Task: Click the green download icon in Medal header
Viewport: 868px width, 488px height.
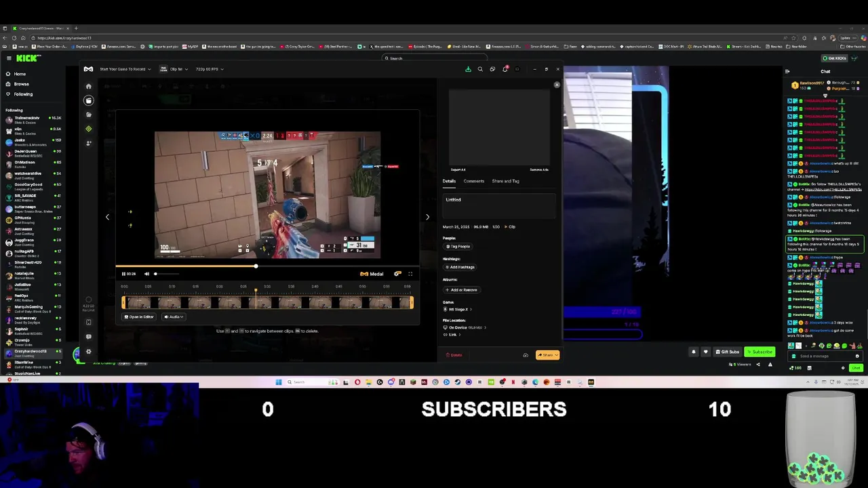Action: (x=468, y=69)
